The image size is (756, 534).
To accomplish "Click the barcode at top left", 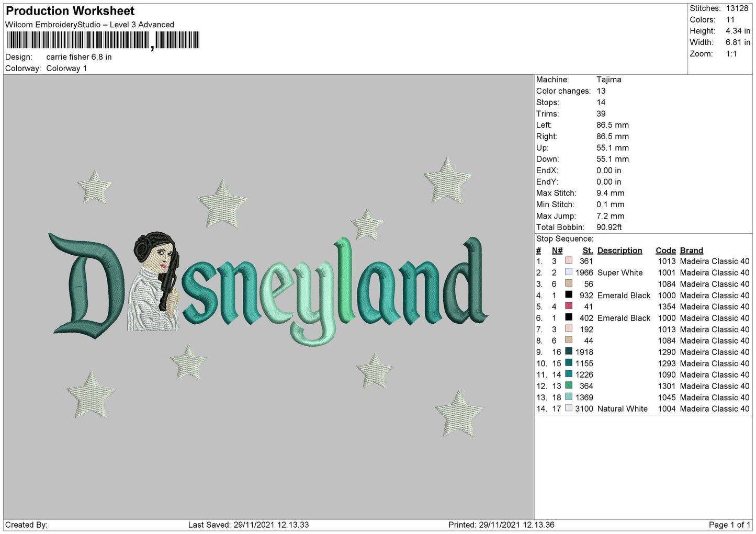I will click(x=103, y=40).
